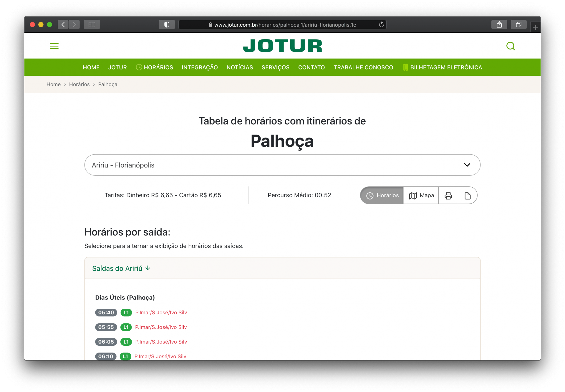Open CONTATO menu item

pos(311,67)
